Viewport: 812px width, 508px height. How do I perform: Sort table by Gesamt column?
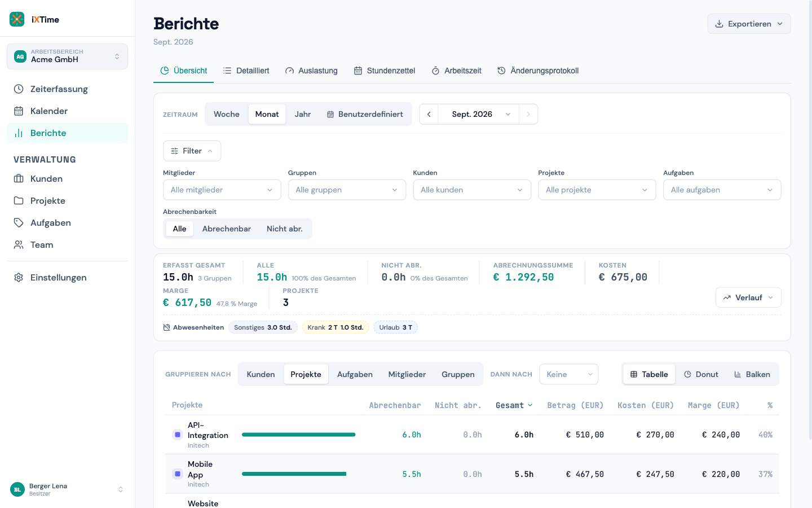click(514, 405)
